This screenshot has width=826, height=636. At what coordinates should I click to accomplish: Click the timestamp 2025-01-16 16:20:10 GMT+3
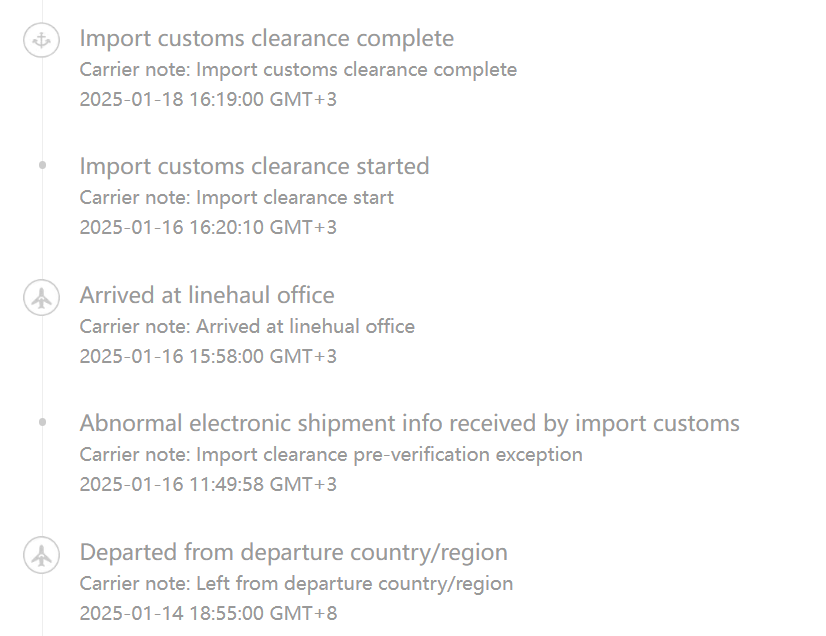(208, 228)
